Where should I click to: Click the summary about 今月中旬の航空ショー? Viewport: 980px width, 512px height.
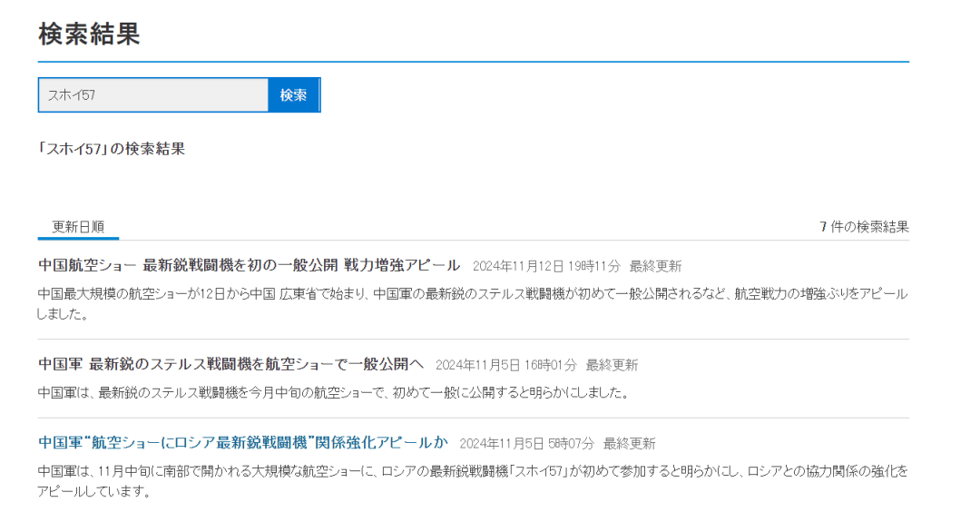333,393
